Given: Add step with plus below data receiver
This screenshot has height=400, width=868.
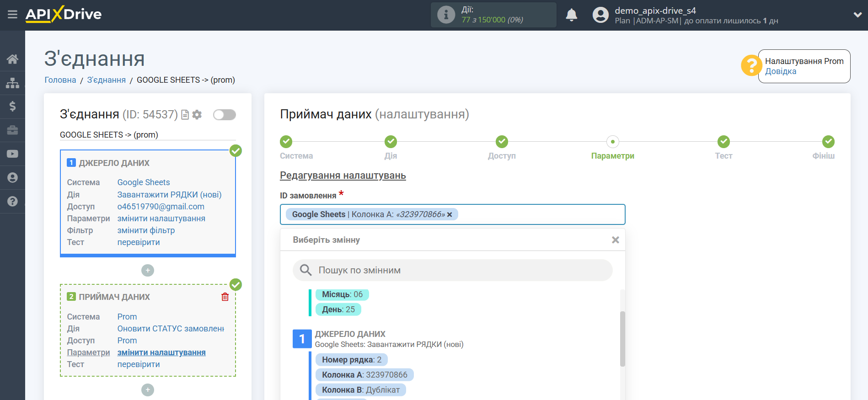Looking at the screenshot, I should click(148, 390).
